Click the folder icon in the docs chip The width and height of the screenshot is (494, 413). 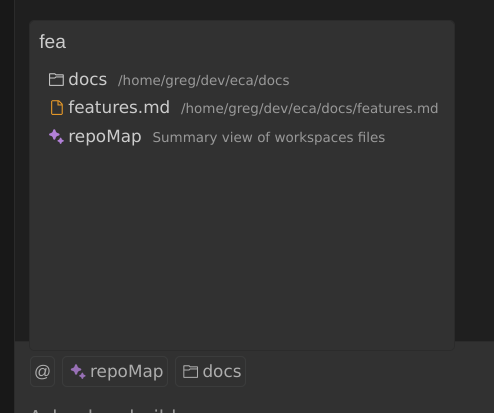tap(190, 371)
